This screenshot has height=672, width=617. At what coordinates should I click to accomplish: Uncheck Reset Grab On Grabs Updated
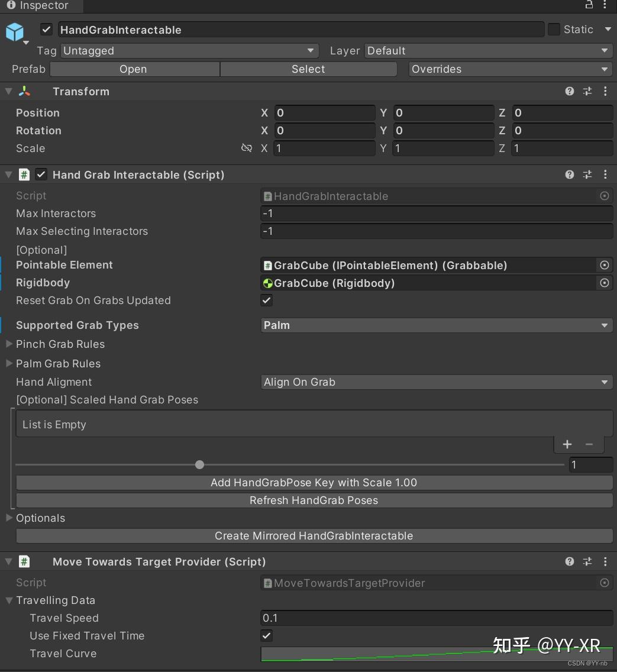(266, 300)
